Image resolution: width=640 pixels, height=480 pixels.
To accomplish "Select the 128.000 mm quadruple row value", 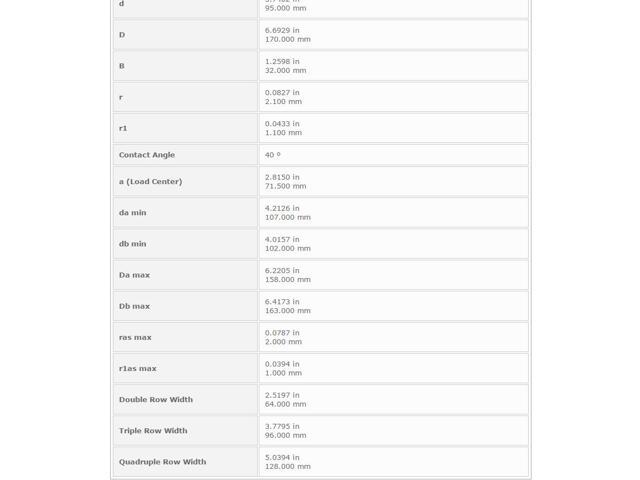I will click(288, 466).
